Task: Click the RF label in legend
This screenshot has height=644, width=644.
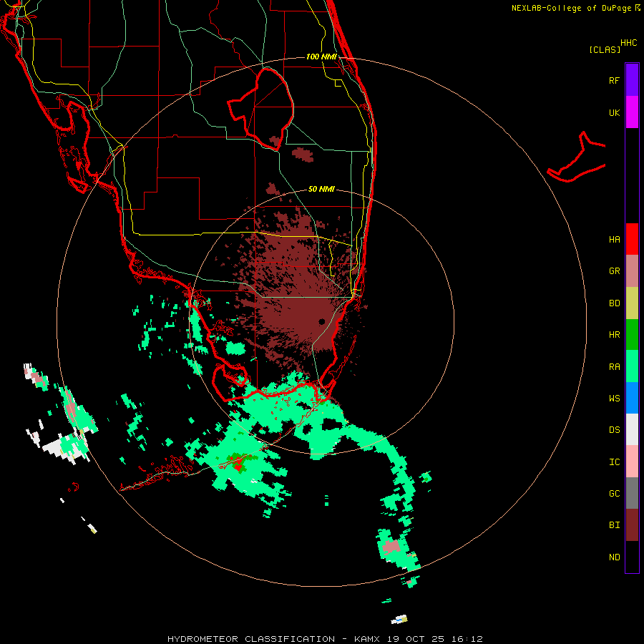Action: point(614,81)
